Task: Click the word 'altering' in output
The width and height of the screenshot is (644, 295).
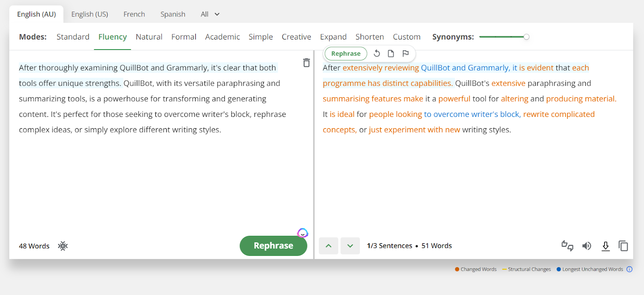Action: coord(514,99)
